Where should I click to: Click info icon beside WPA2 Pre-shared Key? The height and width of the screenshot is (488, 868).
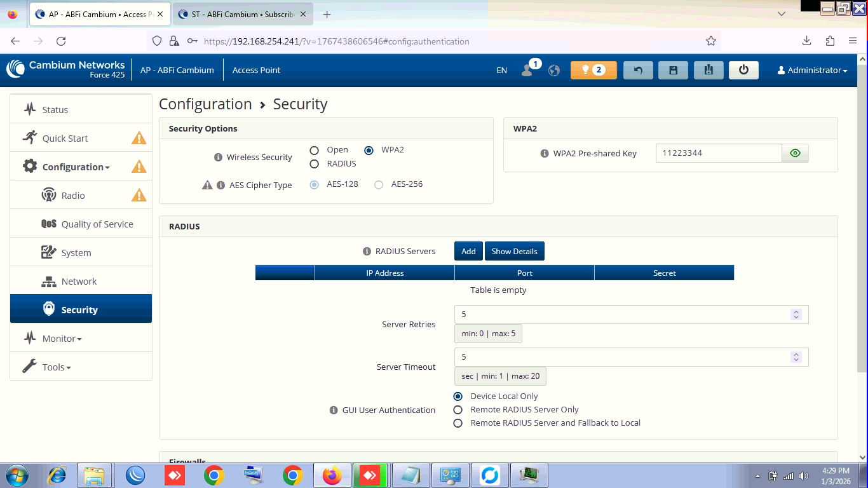(544, 153)
